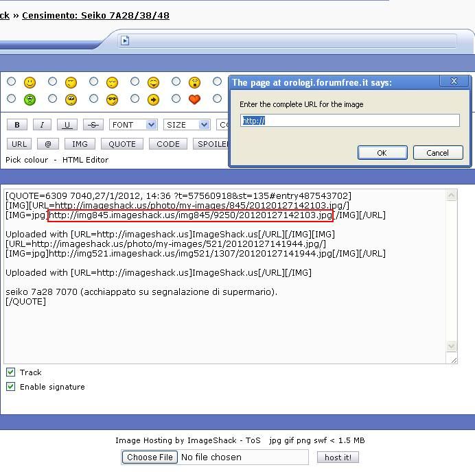
Task: Click the sunglasses smiley emoticon
Action: coord(112,99)
